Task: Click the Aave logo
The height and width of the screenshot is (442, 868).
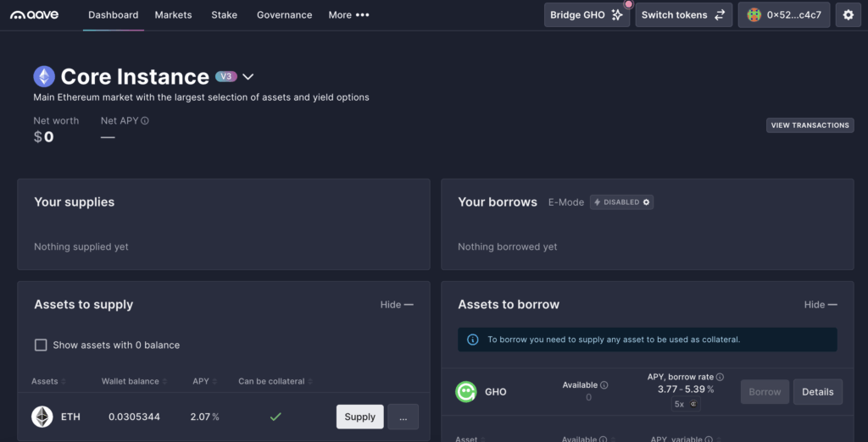Action: (34, 15)
